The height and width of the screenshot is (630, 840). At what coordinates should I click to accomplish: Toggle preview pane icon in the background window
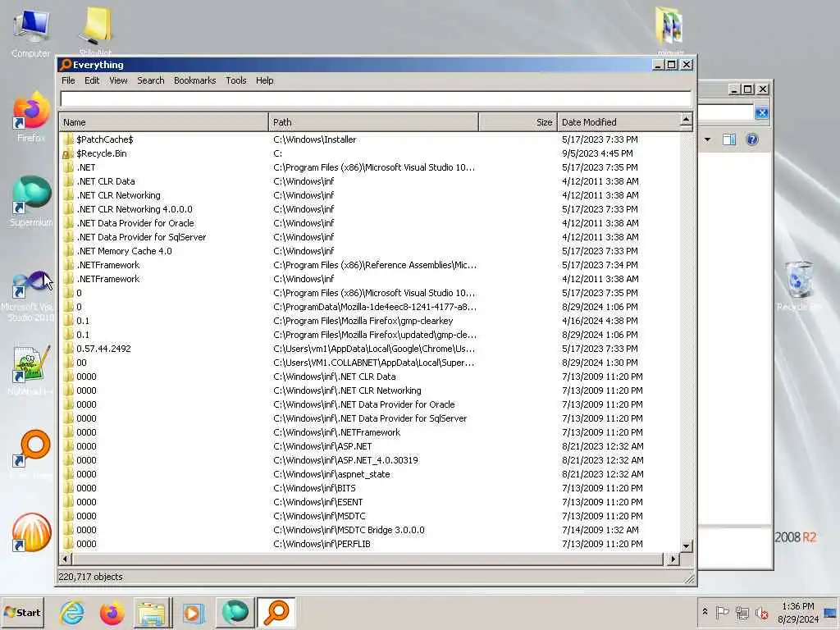729,139
